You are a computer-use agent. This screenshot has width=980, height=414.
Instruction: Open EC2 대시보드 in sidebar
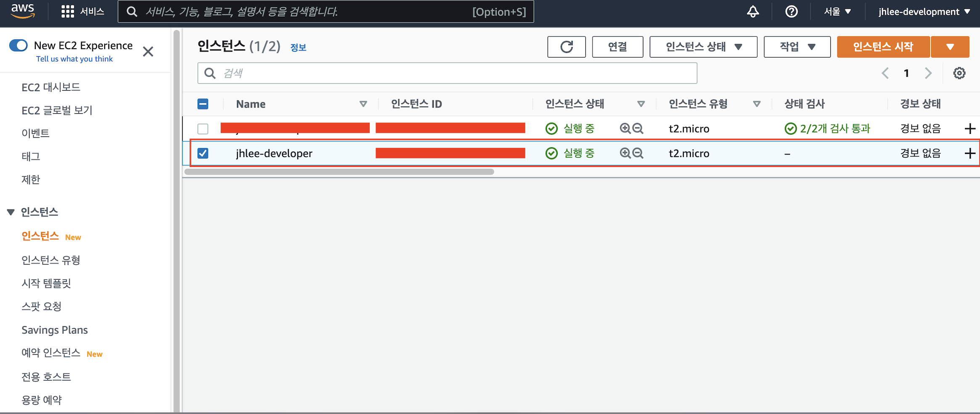tap(51, 87)
